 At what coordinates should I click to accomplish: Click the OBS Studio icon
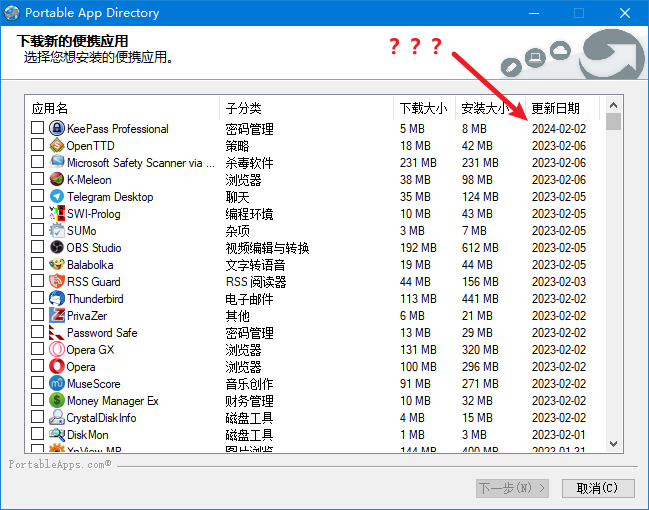click(x=57, y=248)
